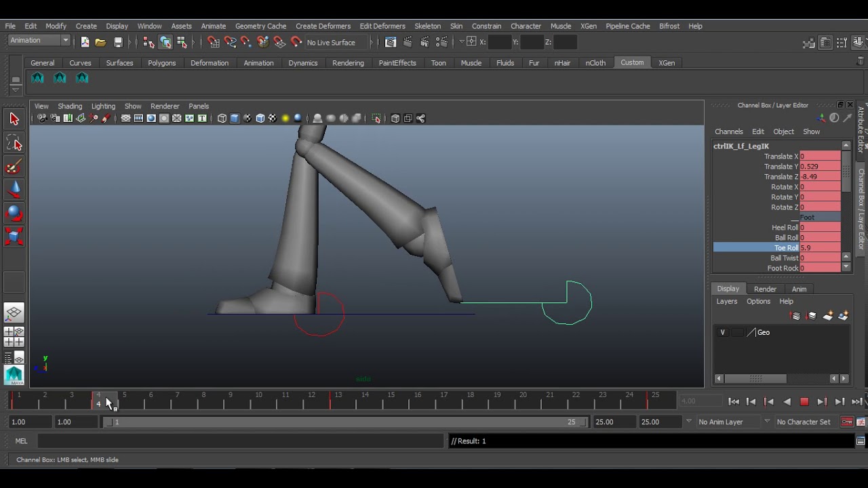This screenshot has height=488, width=868.
Task: Open the Channels menu in Channel Box
Action: [729, 131]
